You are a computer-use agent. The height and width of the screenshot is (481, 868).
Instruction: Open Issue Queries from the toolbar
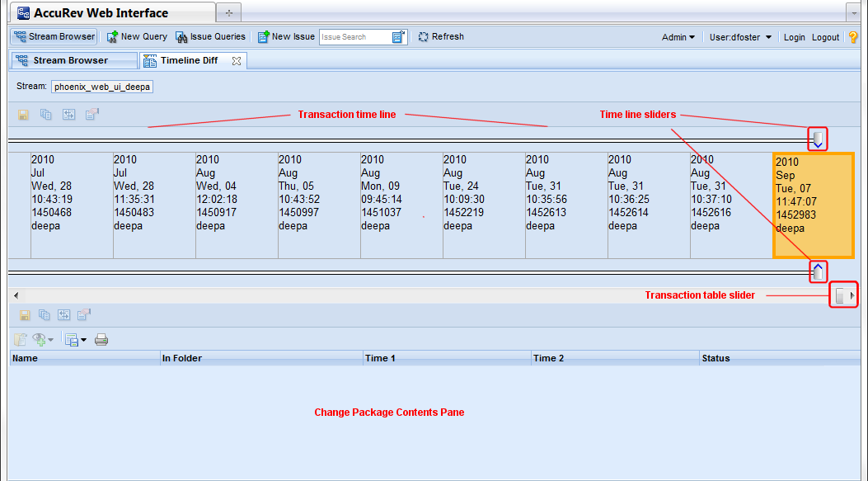tap(211, 37)
